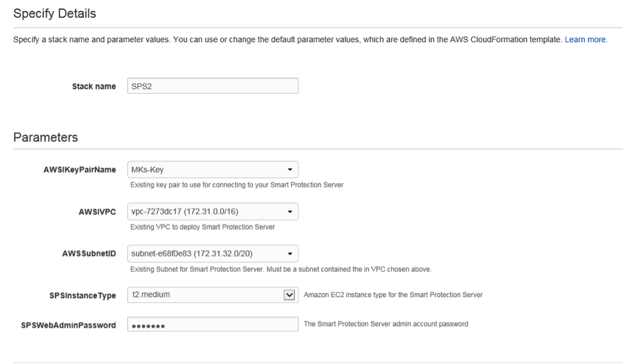Click the Specify Details heading

coord(54,13)
